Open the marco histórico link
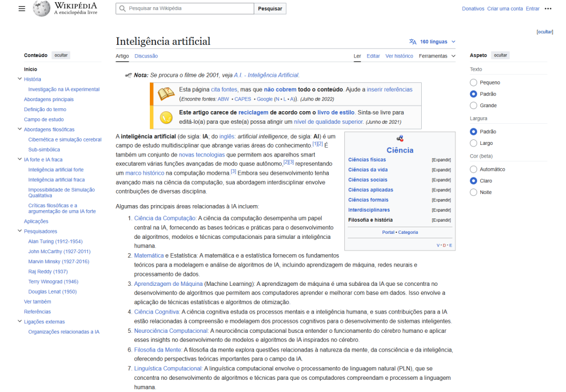The width and height of the screenshot is (566, 392). point(145,173)
